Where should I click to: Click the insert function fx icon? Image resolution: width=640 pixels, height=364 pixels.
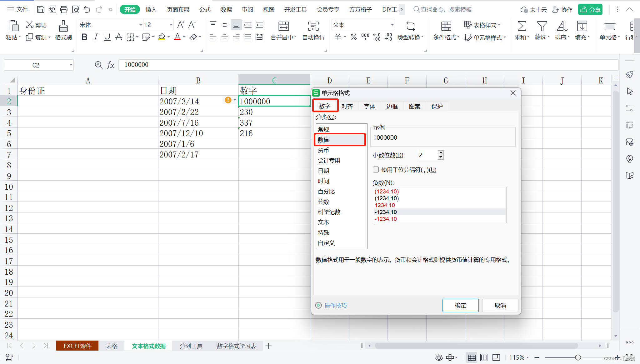pos(111,65)
